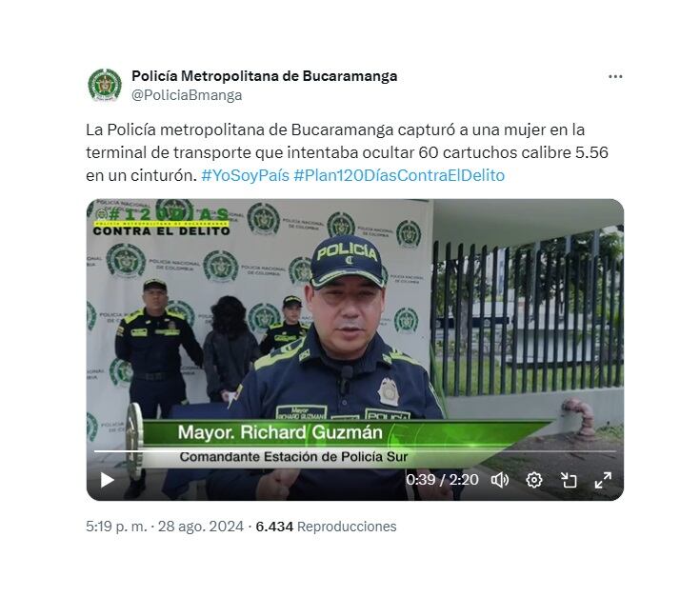Viewport: 700px width, 597px height.
Task: Follow the #YoSoyPaís hashtag
Action: tap(245, 175)
